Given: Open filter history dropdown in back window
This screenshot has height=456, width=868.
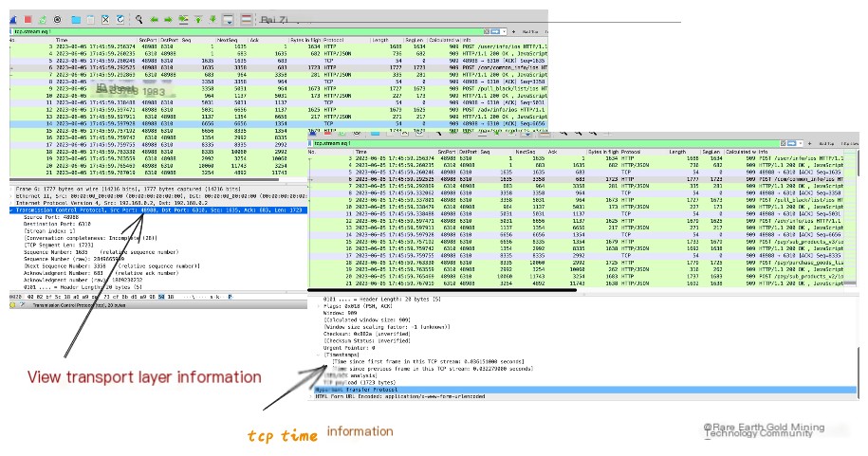Looking at the screenshot, I should coord(504,31).
